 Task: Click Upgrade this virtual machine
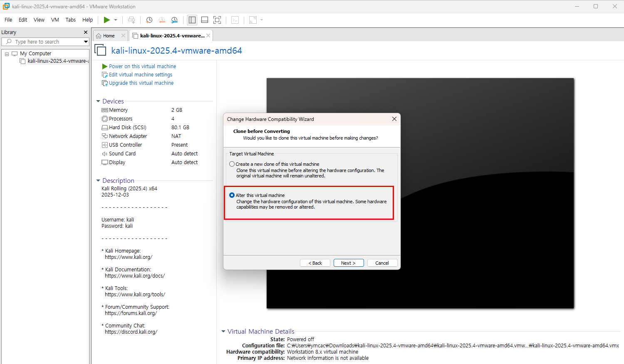[x=141, y=83]
